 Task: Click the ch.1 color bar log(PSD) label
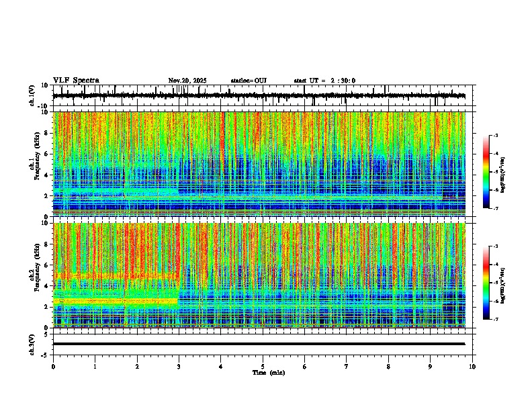click(x=503, y=175)
